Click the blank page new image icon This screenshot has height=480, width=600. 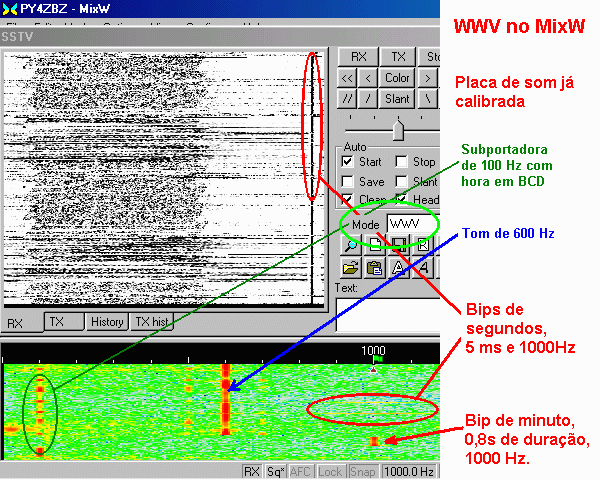point(375,245)
